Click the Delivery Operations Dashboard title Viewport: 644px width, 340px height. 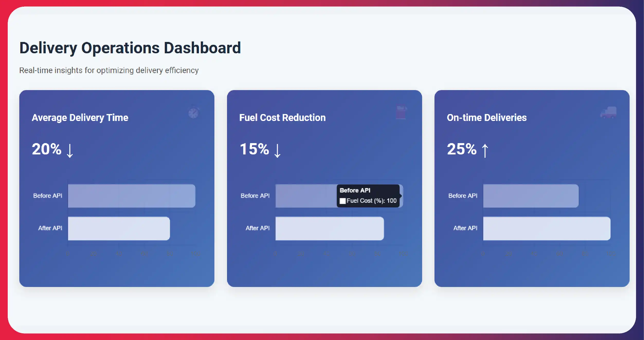click(x=130, y=48)
